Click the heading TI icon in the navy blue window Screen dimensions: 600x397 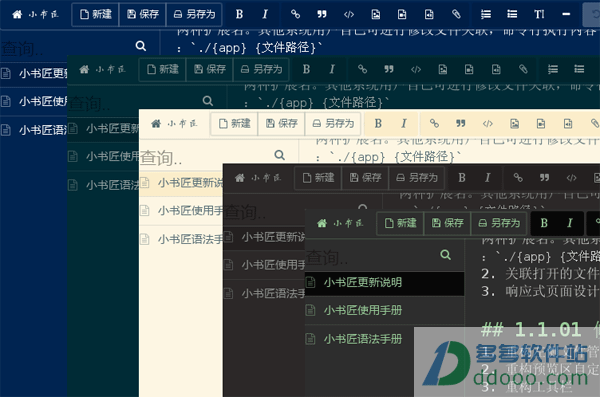point(539,15)
